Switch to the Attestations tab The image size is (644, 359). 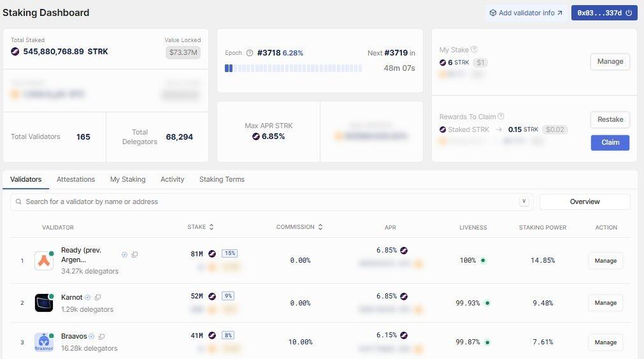click(76, 179)
